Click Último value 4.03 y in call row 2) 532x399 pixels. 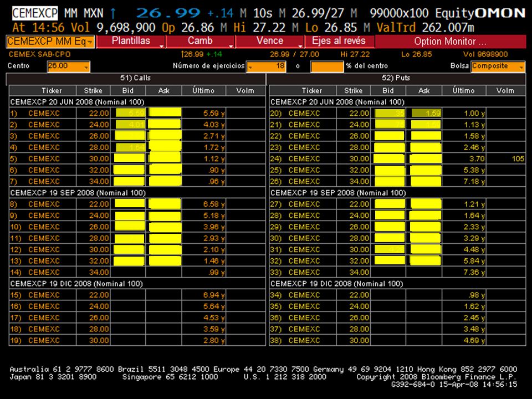pyautogui.click(x=214, y=125)
